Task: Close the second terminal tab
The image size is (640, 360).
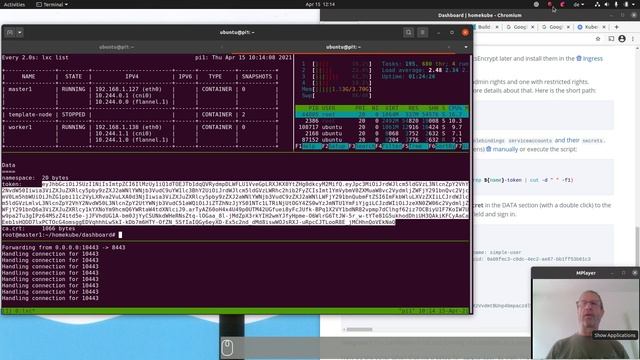Action: 449,47
